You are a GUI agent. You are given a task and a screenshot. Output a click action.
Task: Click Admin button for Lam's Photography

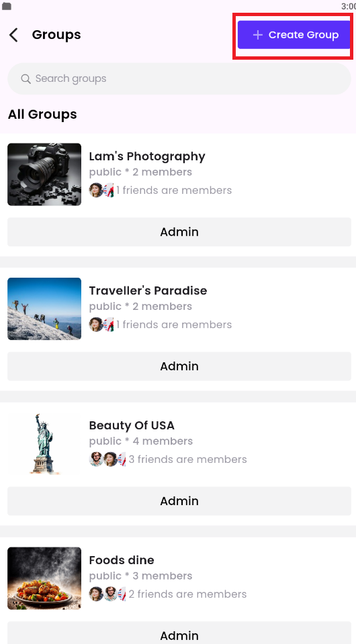click(179, 232)
